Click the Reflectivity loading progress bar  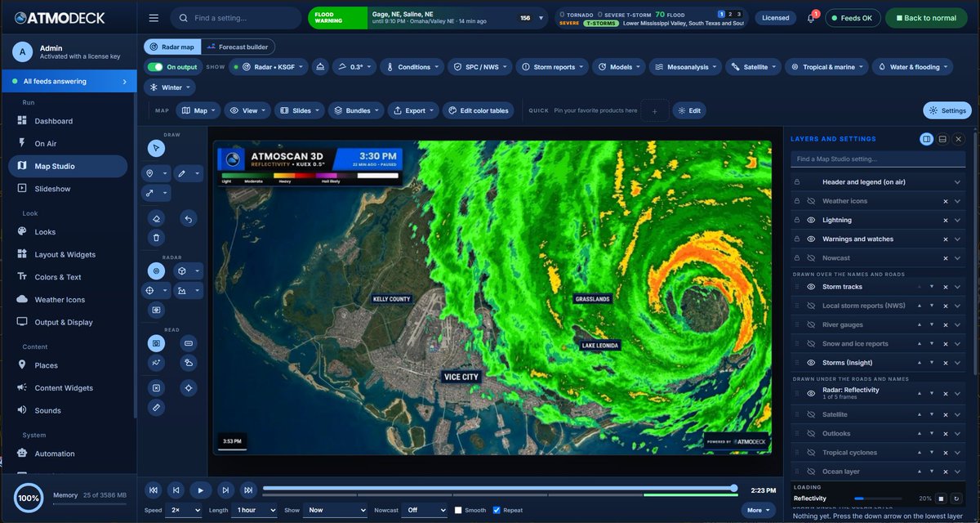coord(878,498)
